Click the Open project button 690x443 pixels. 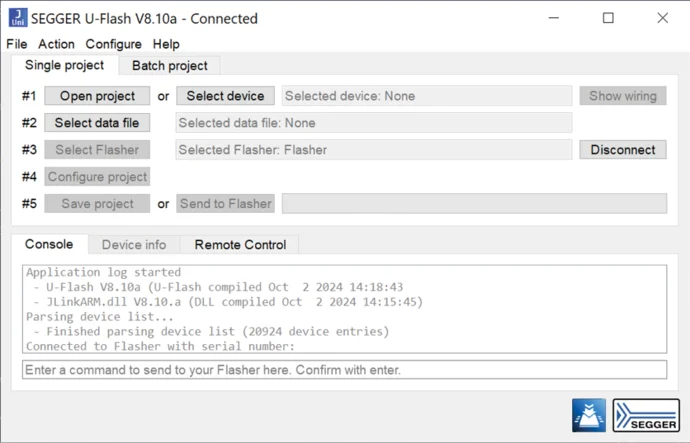tap(97, 96)
